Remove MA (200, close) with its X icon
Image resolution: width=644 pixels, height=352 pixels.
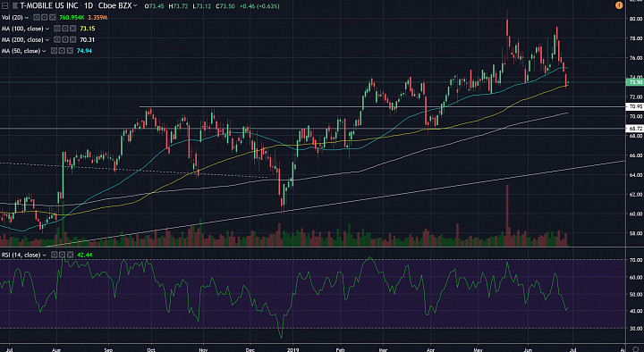pos(72,40)
